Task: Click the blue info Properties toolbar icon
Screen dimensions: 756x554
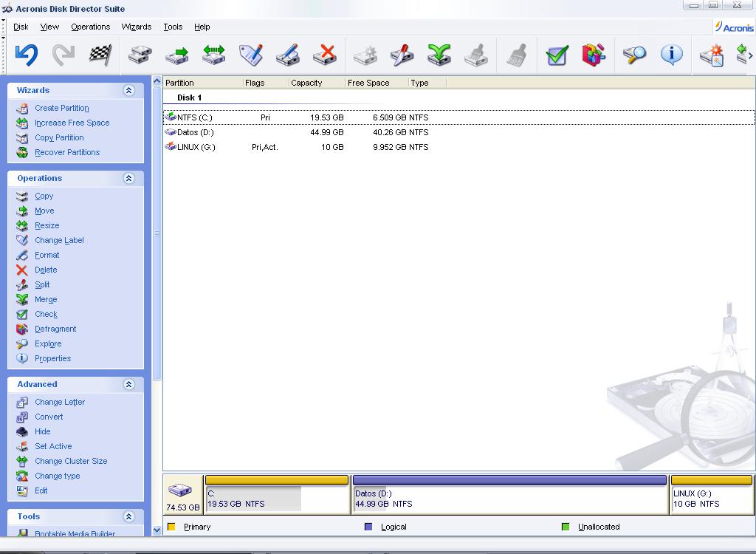Action: tap(671, 55)
